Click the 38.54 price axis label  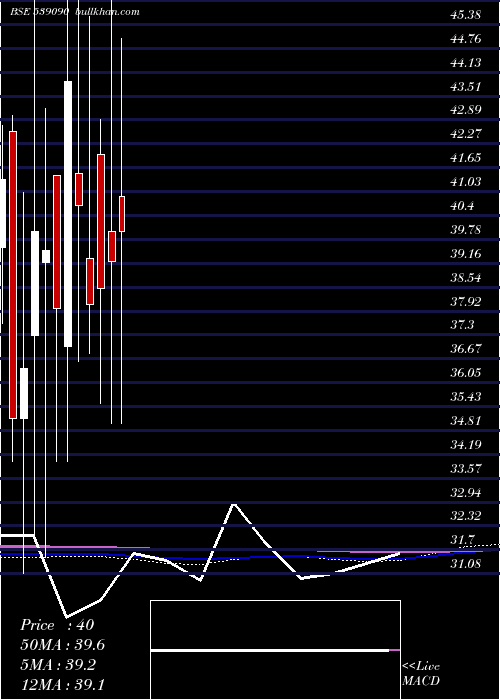point(466,278)
